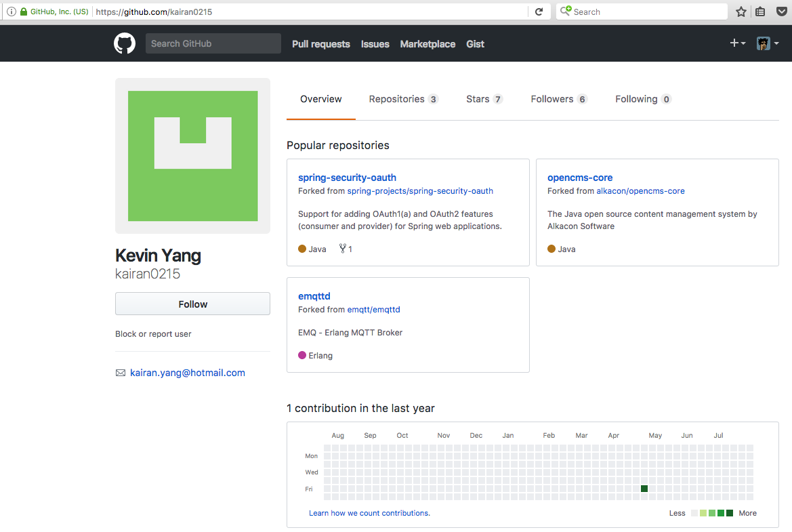792x532 pixels.
Task: Click the browser URL address field
Action: 311,12
